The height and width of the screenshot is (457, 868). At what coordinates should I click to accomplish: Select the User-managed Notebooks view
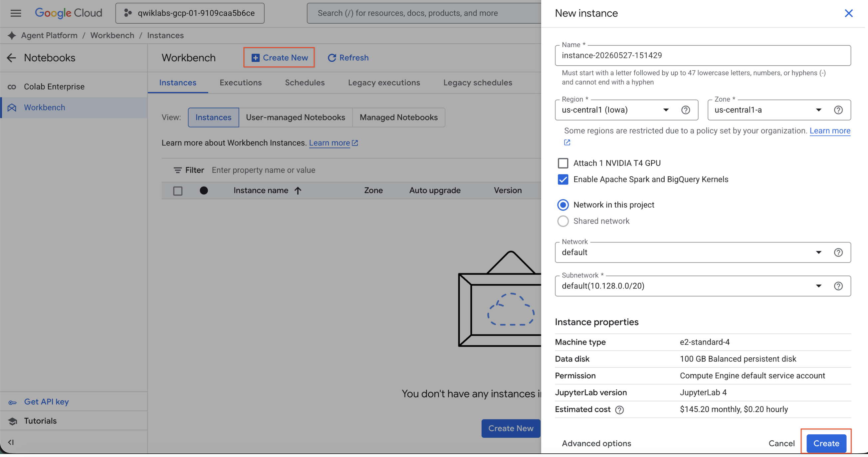tap(296, 118)
